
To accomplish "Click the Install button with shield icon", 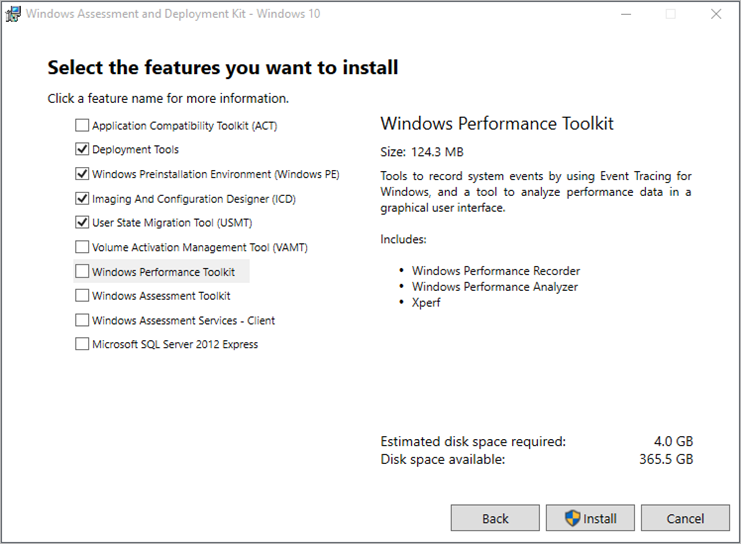I will click(589, 518).
